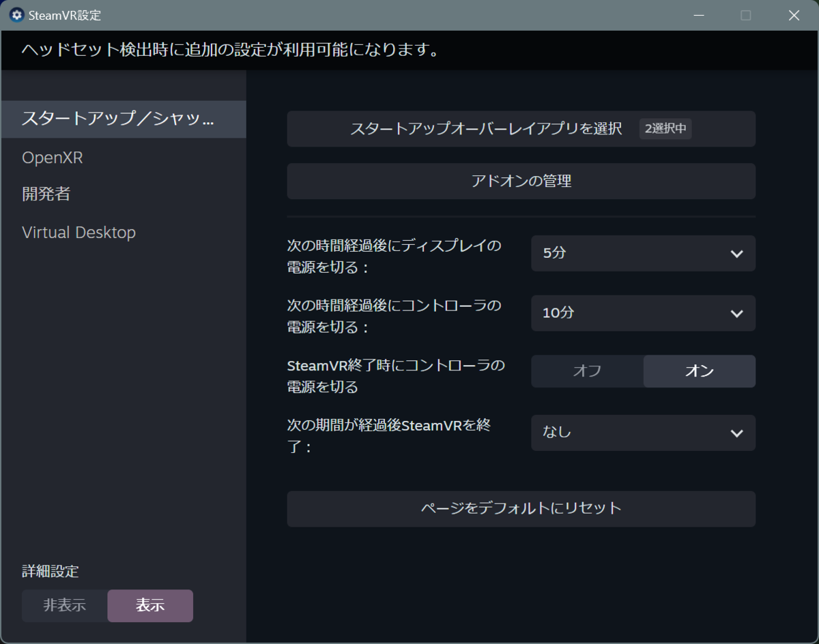Click chevron arrow of the なし dropdown
The width and height of the screenshot is (819, 644).
click(x=736, y=433)
